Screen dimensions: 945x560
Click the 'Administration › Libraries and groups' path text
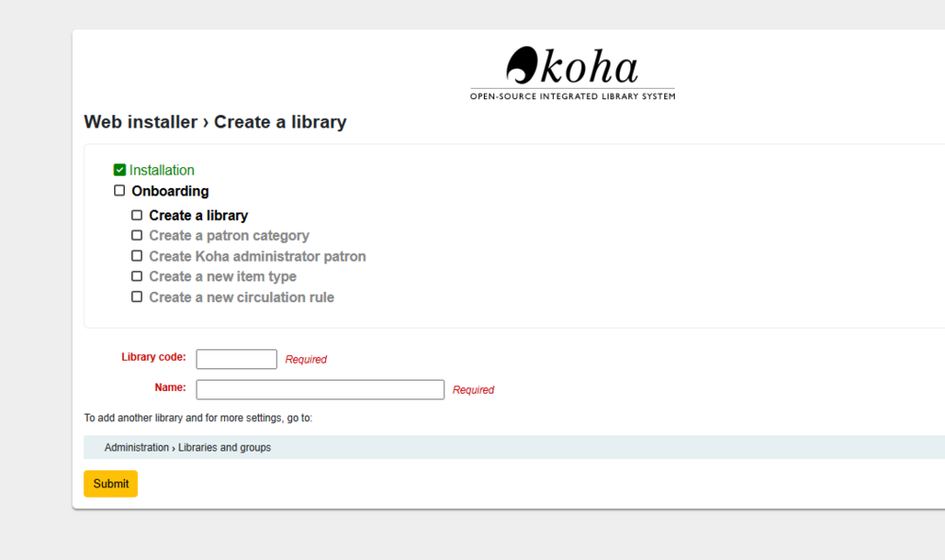tap(187, 448)
